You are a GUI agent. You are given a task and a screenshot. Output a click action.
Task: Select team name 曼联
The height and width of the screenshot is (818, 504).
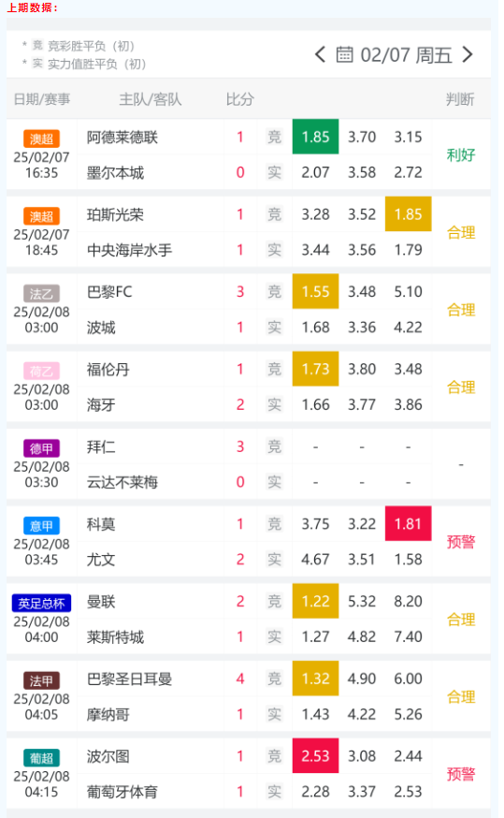pyautogui.click(x=101, y=602)
